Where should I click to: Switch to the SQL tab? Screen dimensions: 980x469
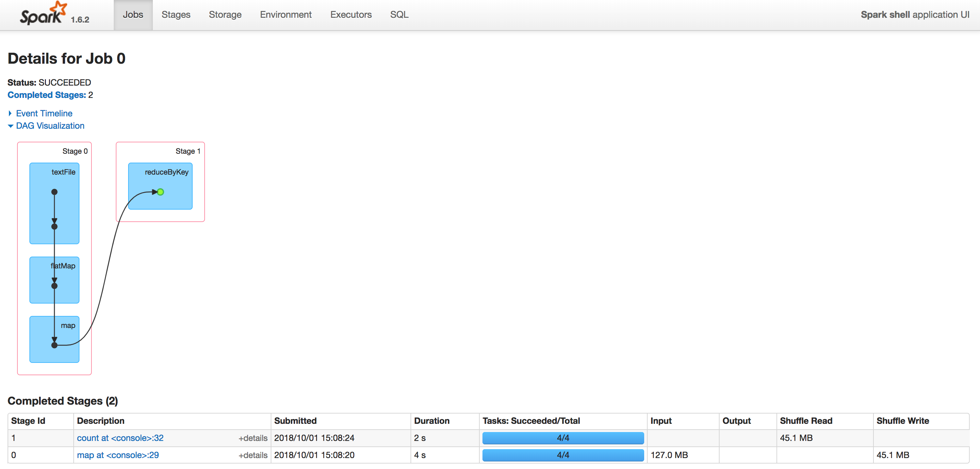click(x=399, y=15)
